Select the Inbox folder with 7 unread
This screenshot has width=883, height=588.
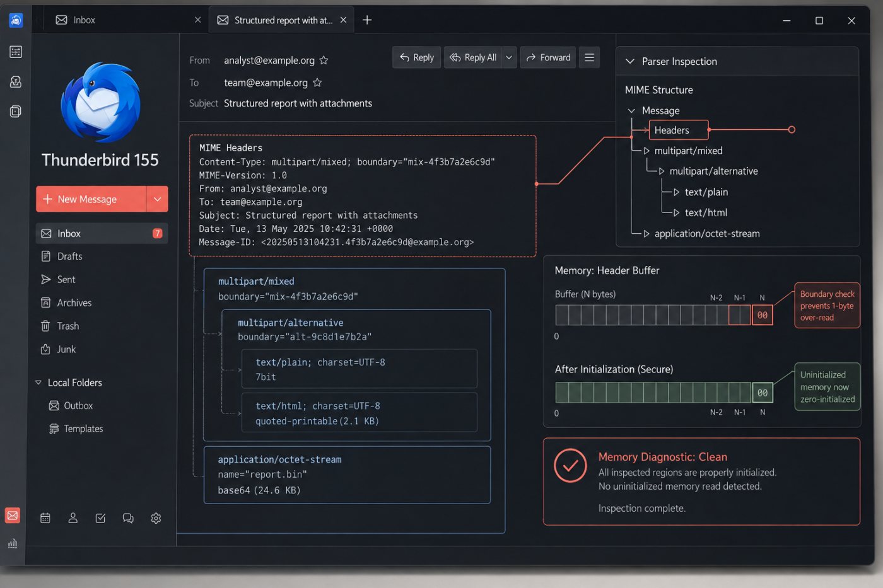click(102, 233)
